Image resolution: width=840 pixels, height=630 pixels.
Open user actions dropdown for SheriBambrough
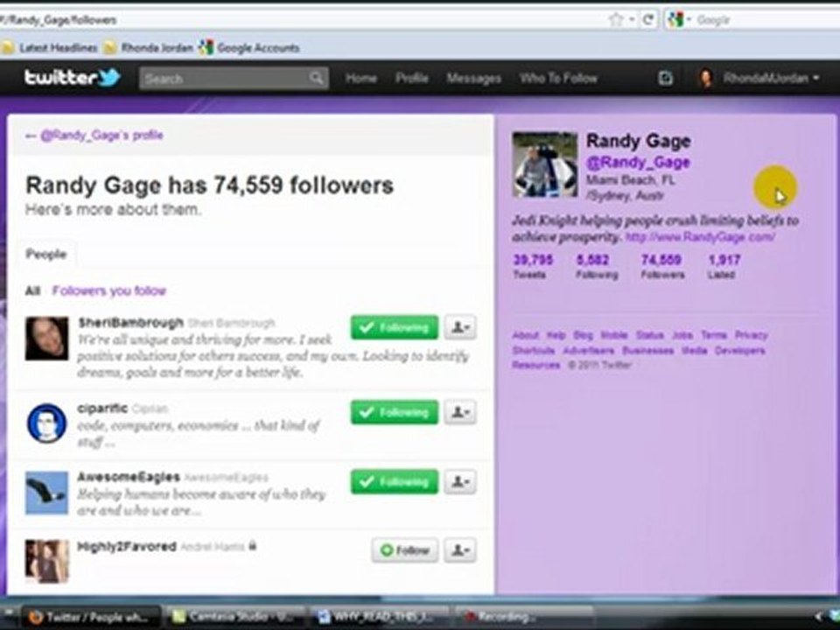460,327
